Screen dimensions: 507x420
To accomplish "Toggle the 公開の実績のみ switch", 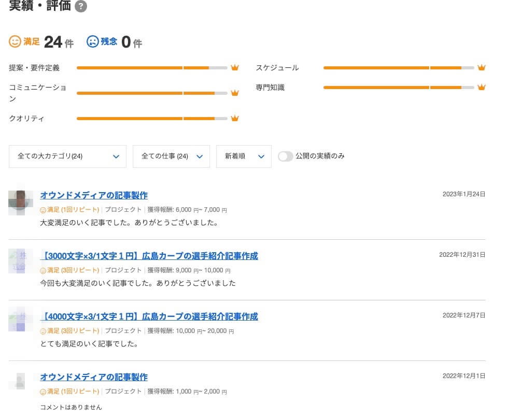I will 286,156.
